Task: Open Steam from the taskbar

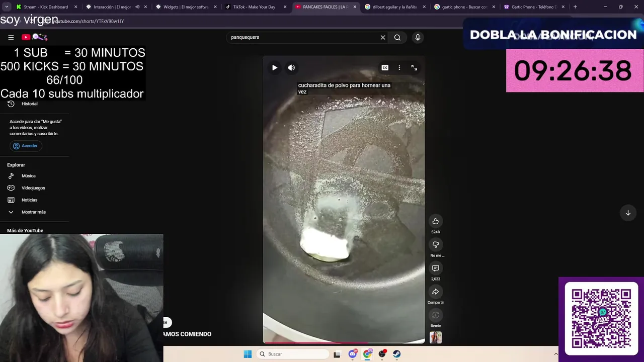Action: click(396, 354)
